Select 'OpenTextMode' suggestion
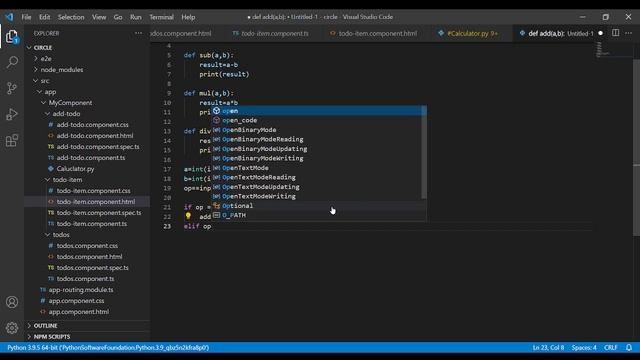This screenshot has height=360, width=640. [319, 168]
